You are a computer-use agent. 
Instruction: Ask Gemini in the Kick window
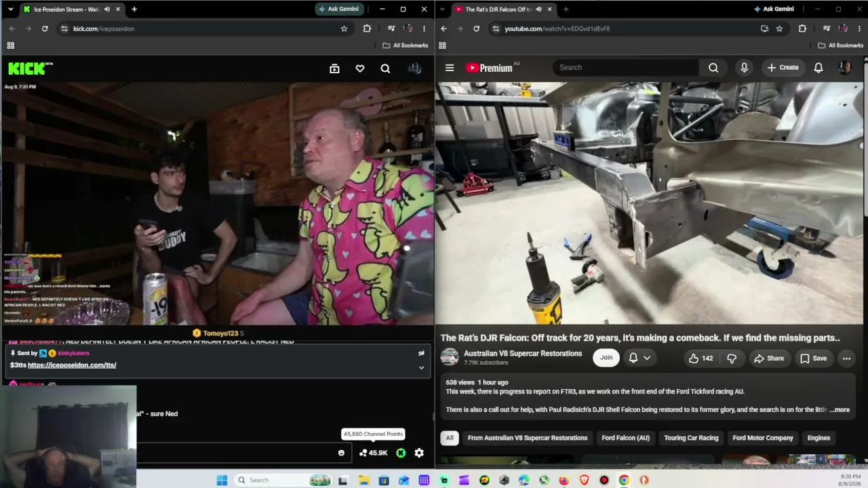pyautogui.click(x=340, y=9)
